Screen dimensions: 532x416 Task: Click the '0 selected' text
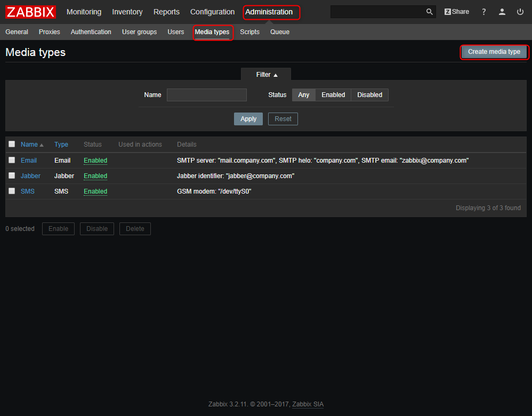pyautogui.click(x=20, y=229)
